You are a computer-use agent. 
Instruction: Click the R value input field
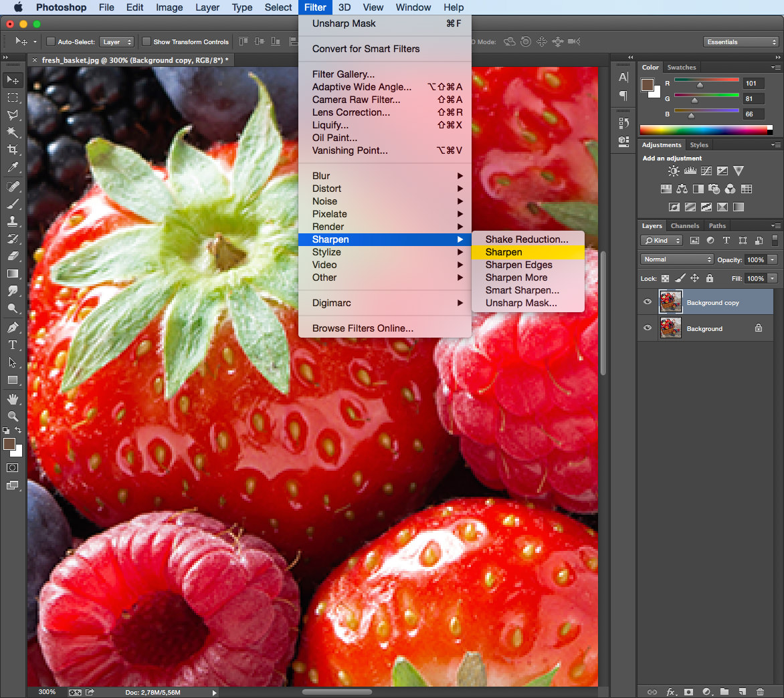point(753,84)
